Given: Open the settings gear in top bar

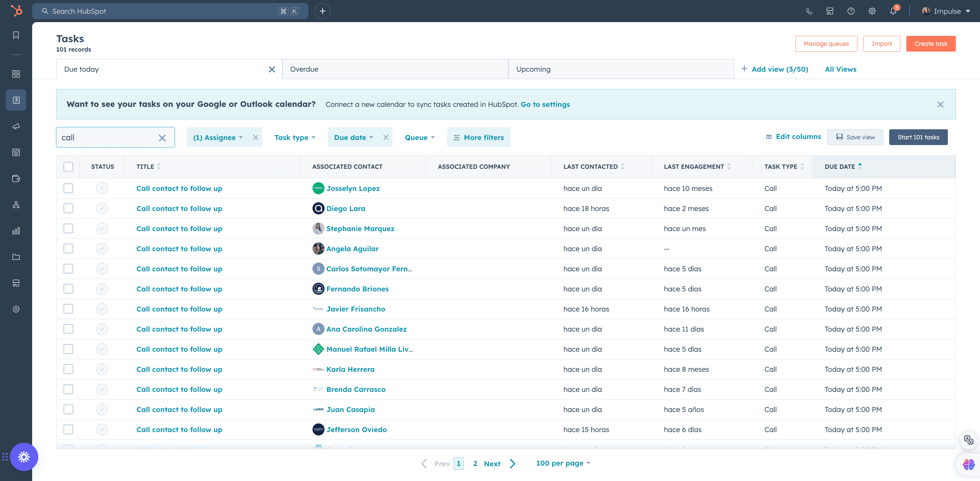Looking at the screenshot, I should (x=872, y=11).
